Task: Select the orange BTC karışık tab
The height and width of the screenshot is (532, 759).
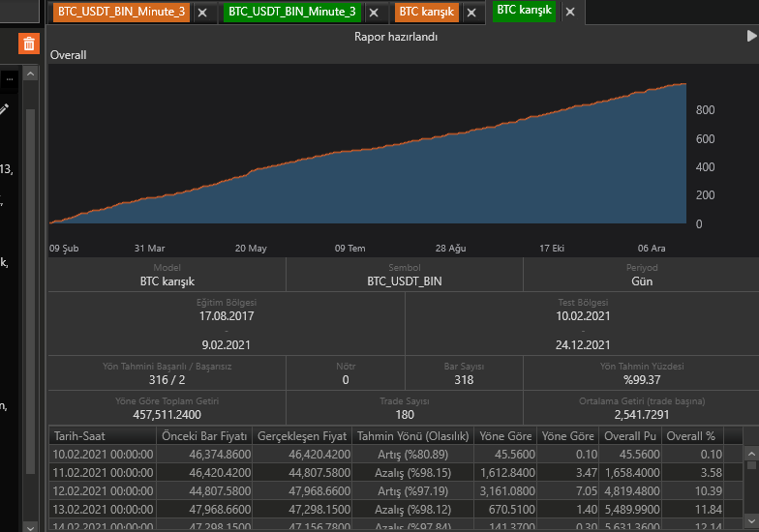Action: [426, 13]
